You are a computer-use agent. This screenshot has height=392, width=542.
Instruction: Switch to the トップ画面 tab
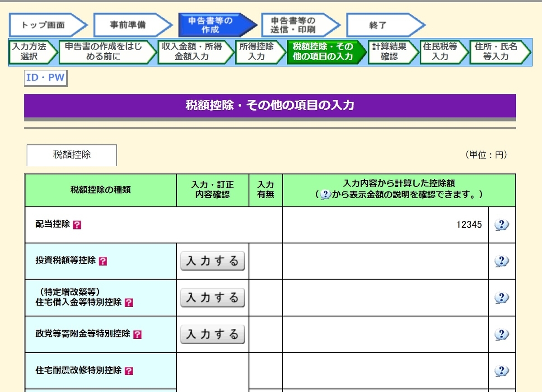coord(43,25)
